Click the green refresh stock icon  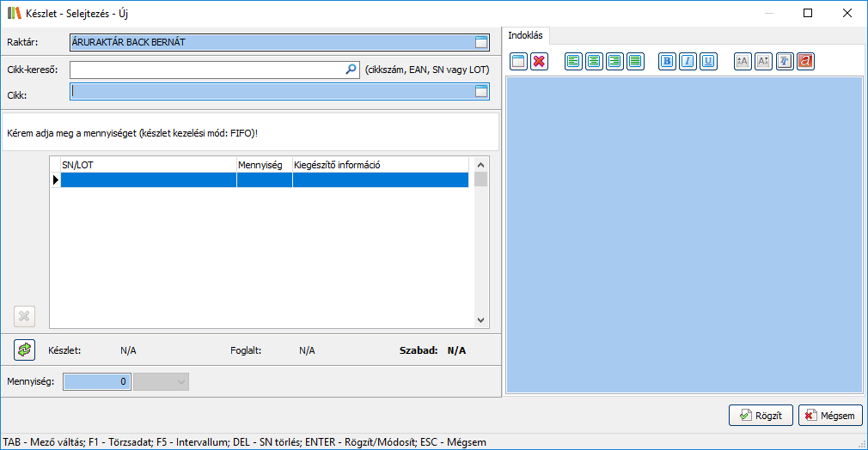tap(24, 350)
